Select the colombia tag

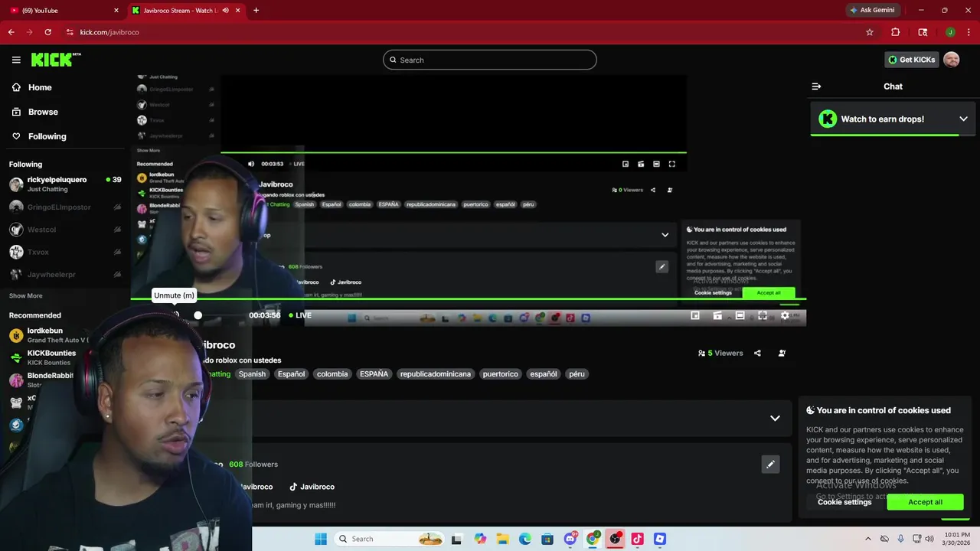(332, 374)
